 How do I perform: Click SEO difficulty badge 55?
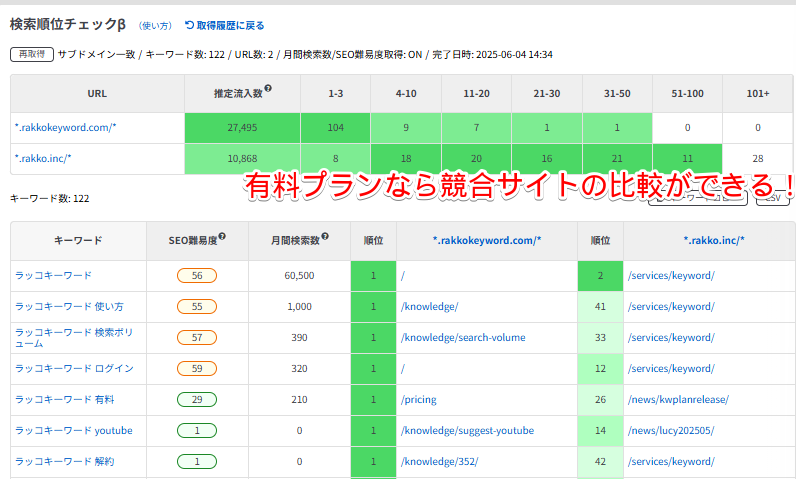pyautogui.click(x=197, y=307)
